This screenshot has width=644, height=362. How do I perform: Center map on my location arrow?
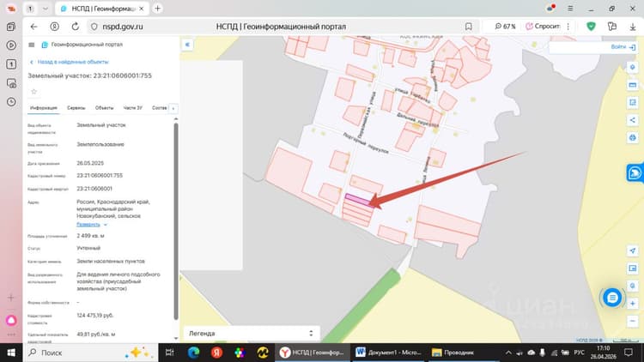633,250
